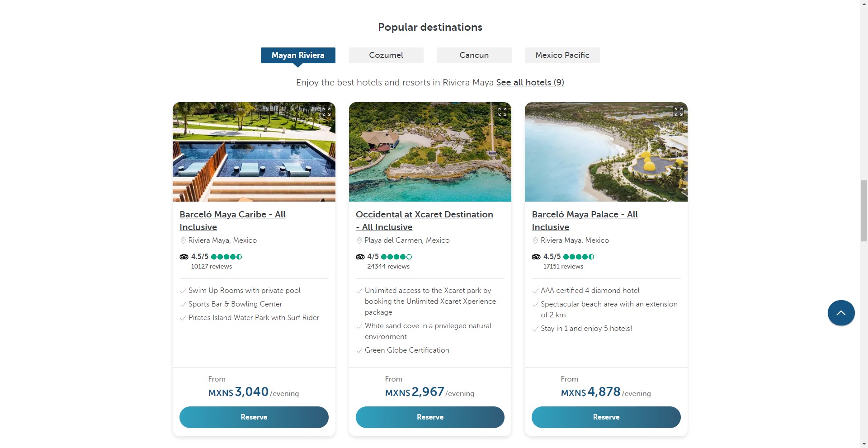Screen dimensions: 868x448
Task: Switch to the Cozumel tab
Action: pos(386,55)
